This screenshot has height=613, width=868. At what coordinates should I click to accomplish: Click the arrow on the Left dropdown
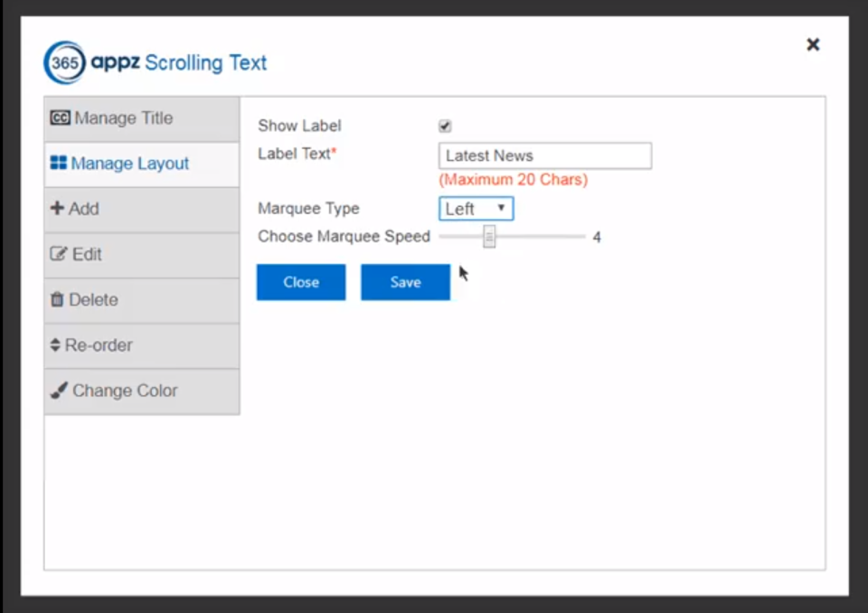click(x=501, y=209)
